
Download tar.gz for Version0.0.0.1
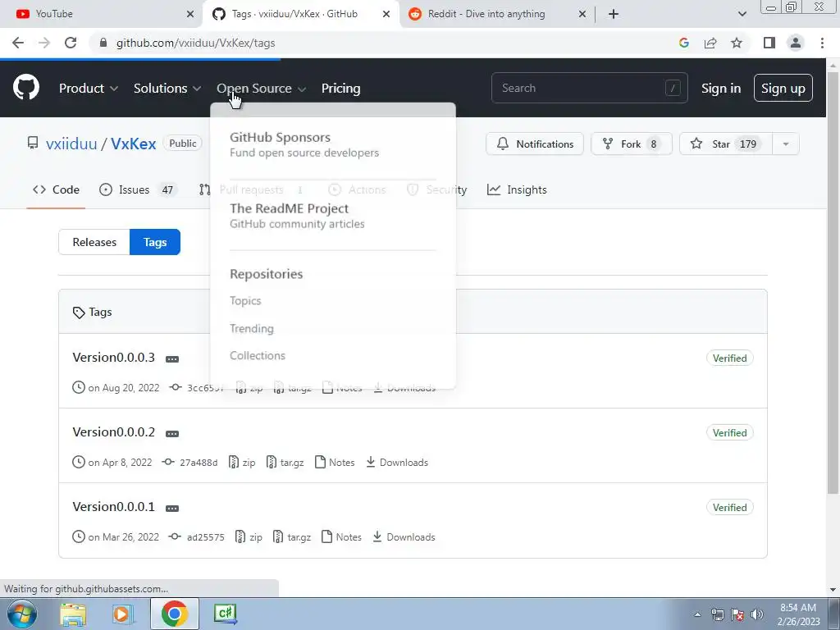click(292, 536)
